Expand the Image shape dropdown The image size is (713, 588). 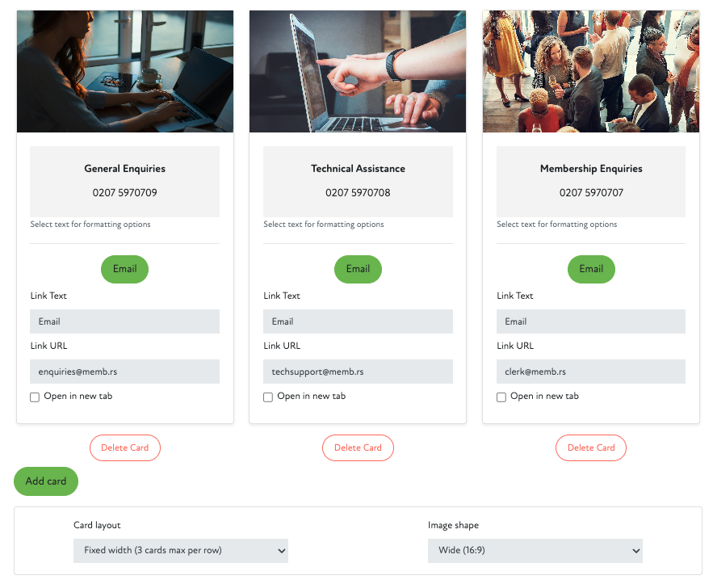tap(535, 551)
